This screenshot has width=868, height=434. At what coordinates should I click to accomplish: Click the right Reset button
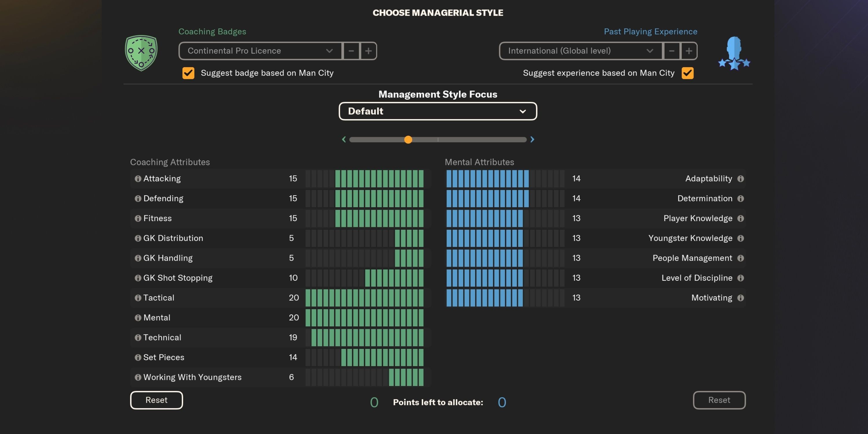tap(719, 400)
